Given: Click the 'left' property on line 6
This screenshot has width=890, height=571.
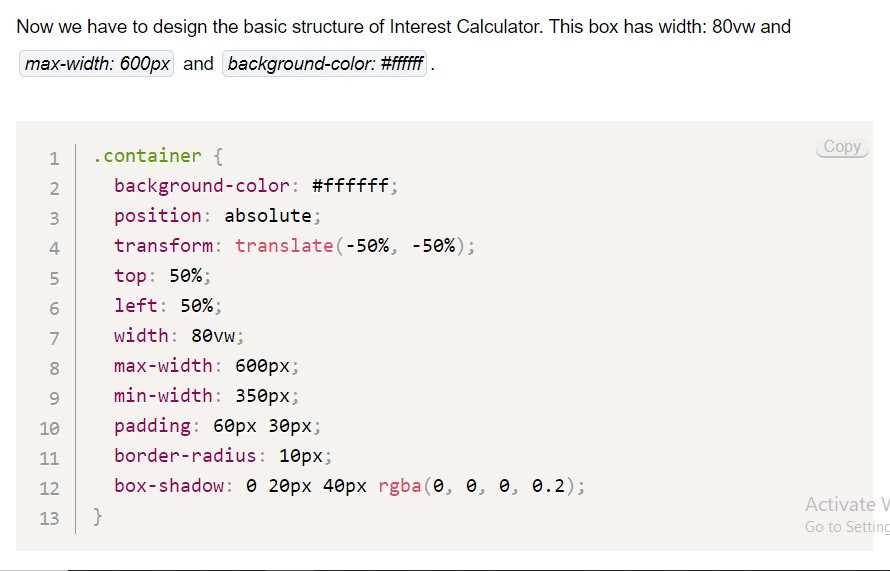Looking at the screenshot, I should coord(135,306).
